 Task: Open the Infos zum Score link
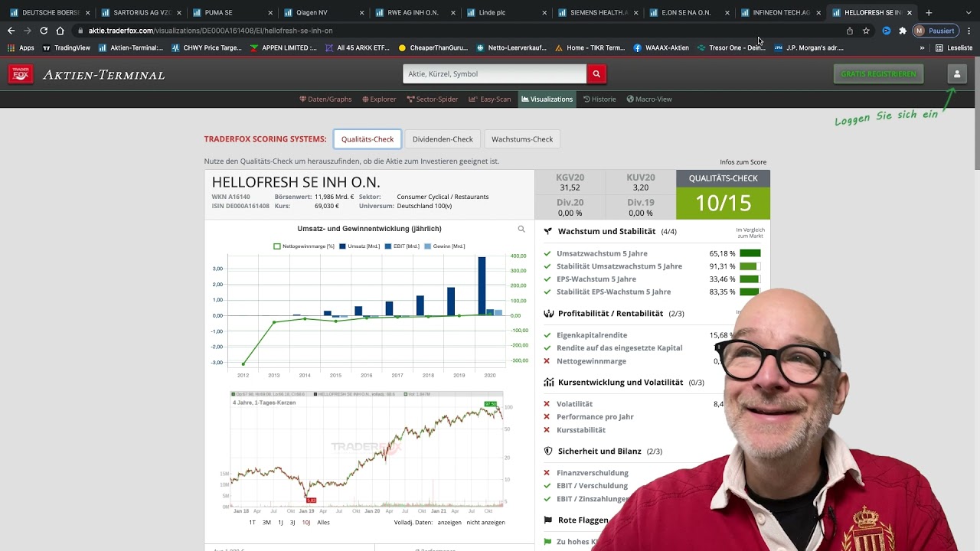point(743,162)
